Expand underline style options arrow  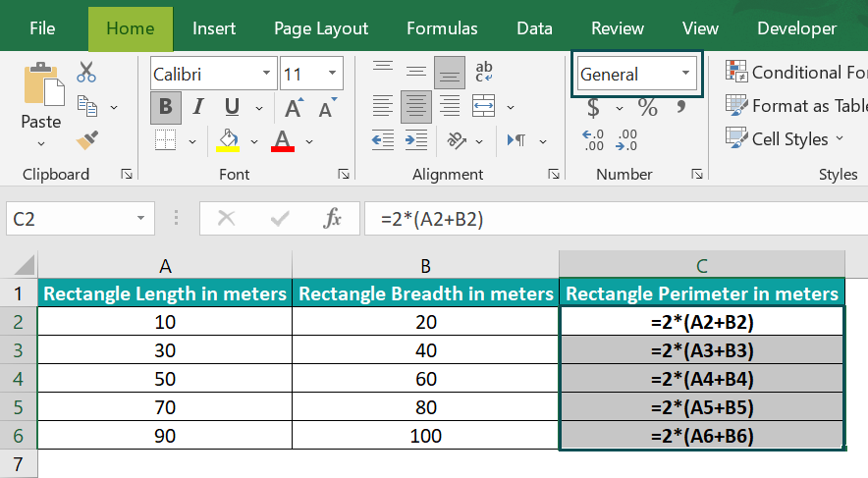(259, 108)
